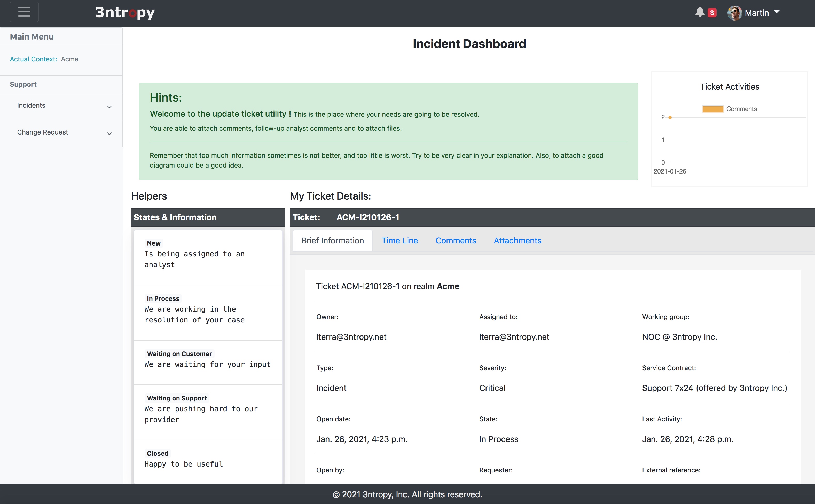The image size is (815, 504).
Task: Click the In Process state value
Action: [x=498, y=439]
